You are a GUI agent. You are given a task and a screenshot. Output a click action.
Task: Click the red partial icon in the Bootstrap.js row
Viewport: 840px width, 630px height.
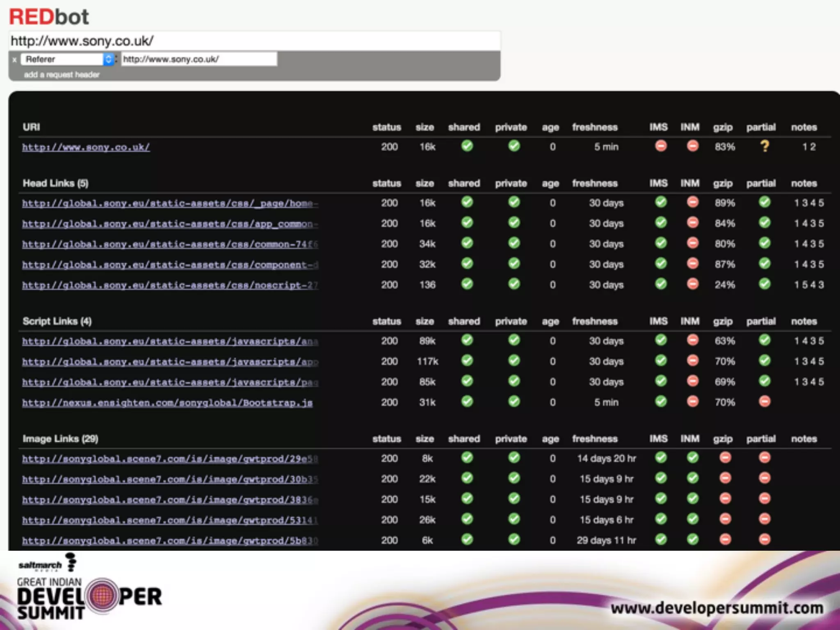764,402
